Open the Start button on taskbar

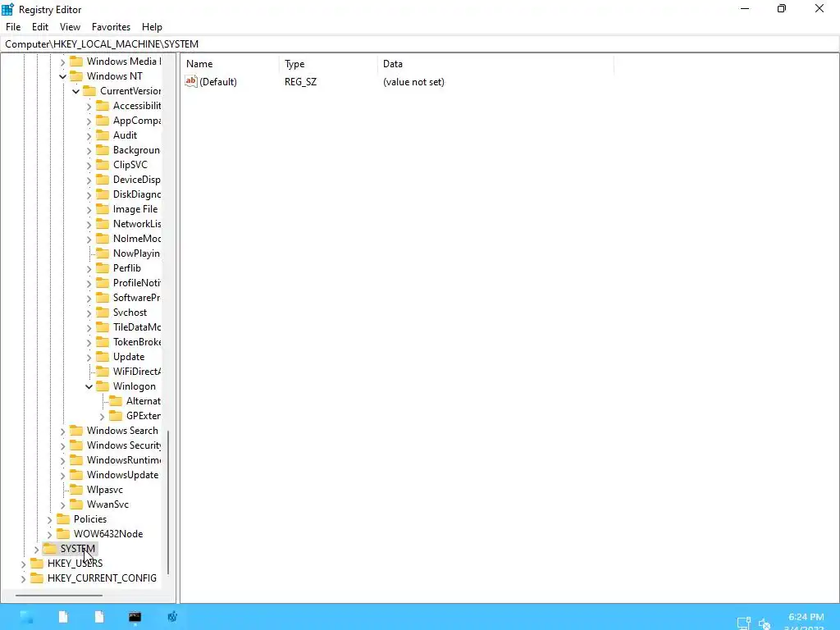[x=26, y=617]
